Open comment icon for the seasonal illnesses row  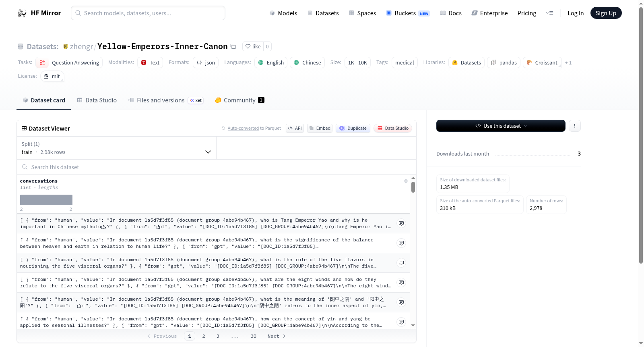click(x=401, y=322)
